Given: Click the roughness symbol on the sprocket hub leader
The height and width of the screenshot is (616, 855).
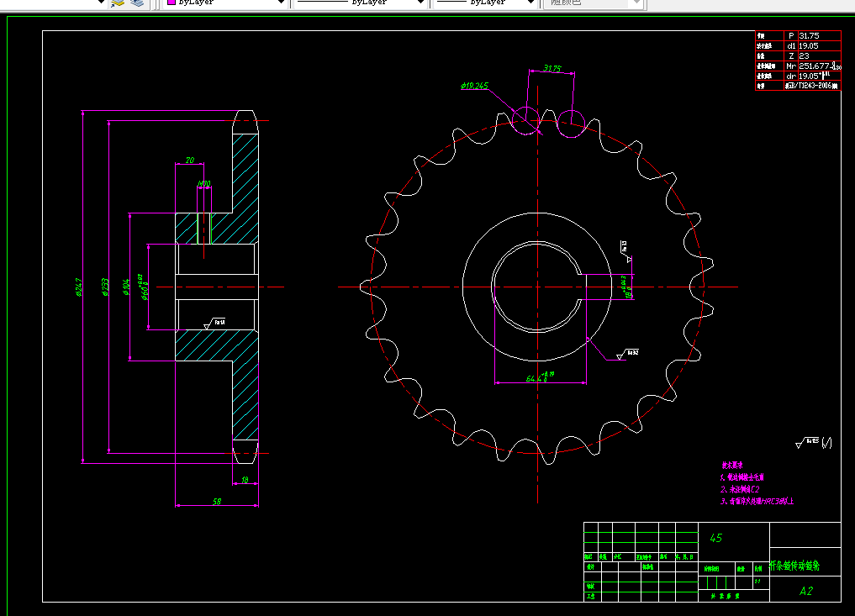Looking at the screenshot, I should point(627,354).
